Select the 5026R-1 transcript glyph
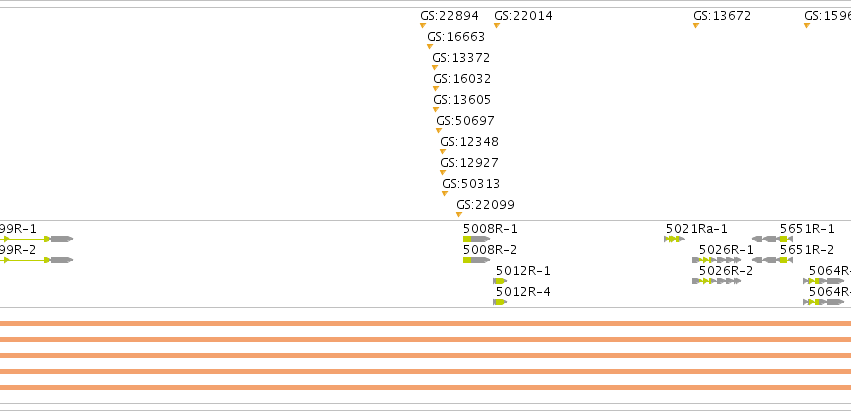The image size is (851, 411). pyautogui.click(x=717, y=260)
